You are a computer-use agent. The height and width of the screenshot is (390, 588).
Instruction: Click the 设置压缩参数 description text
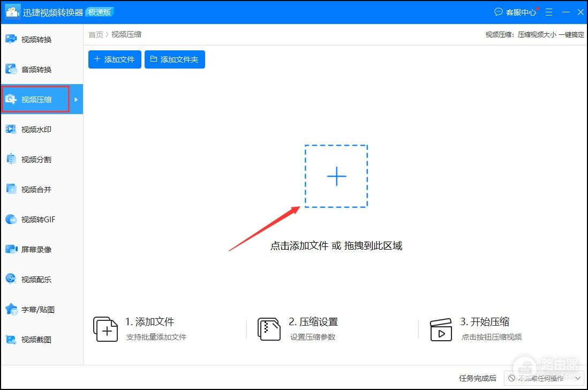(x=313, y=337)
